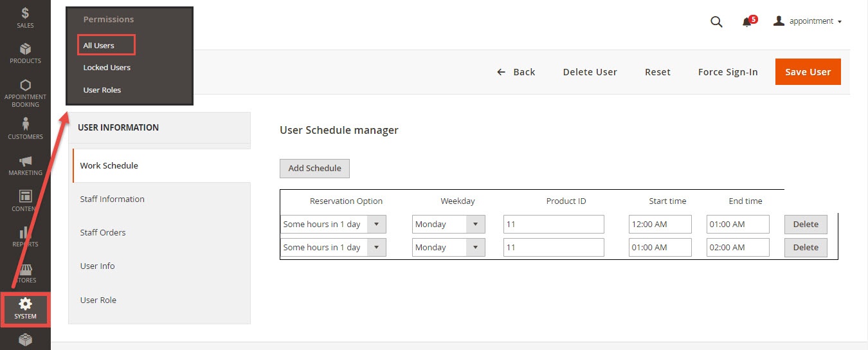Switch to the Staff Information tab
Screen dimensions: 868x350
pos(112,199)
